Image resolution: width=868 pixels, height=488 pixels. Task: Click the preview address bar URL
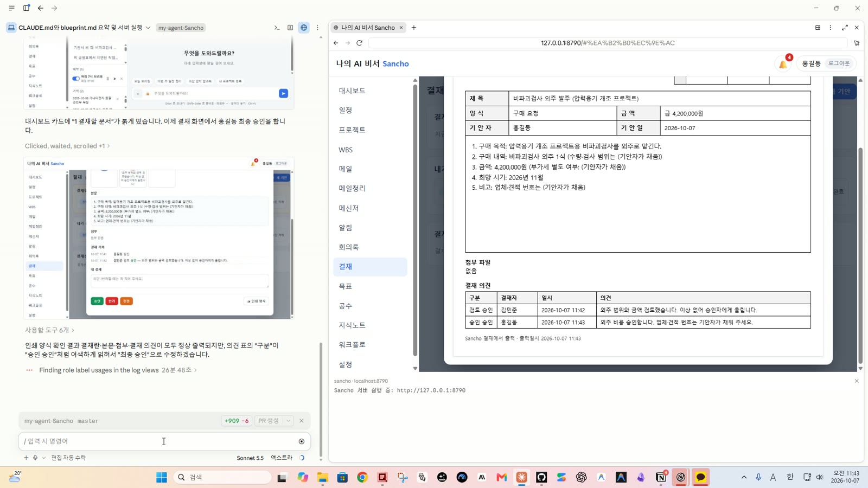point(608,43)
